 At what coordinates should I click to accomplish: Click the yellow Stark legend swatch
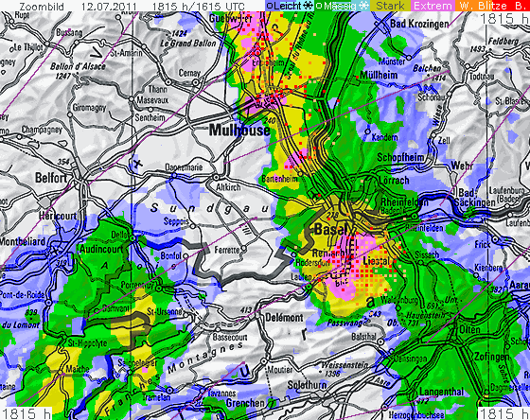390,6
